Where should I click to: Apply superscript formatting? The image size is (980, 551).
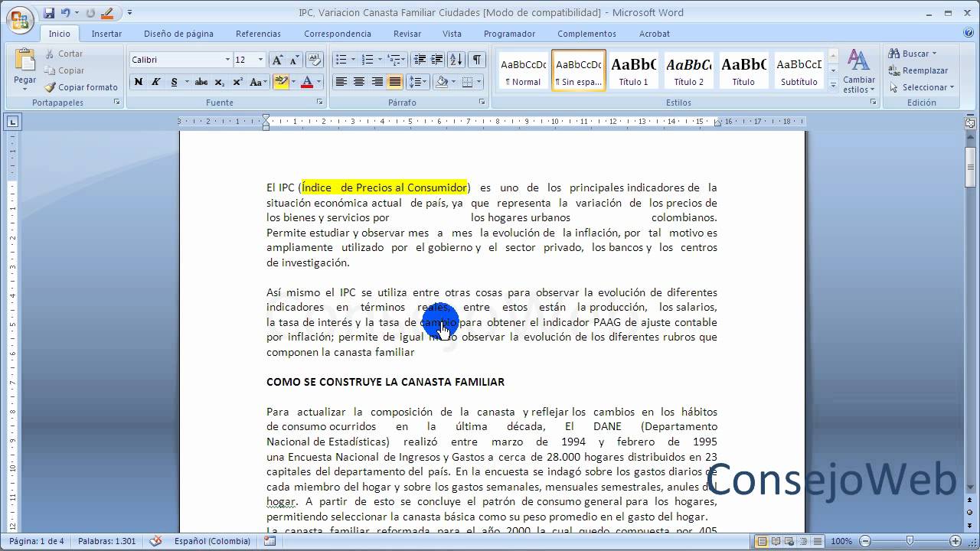[x=237, y=82]
